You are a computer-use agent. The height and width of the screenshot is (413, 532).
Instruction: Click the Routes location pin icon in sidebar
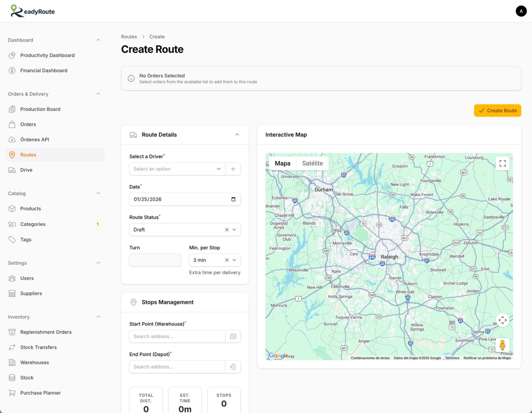[12, 154]
